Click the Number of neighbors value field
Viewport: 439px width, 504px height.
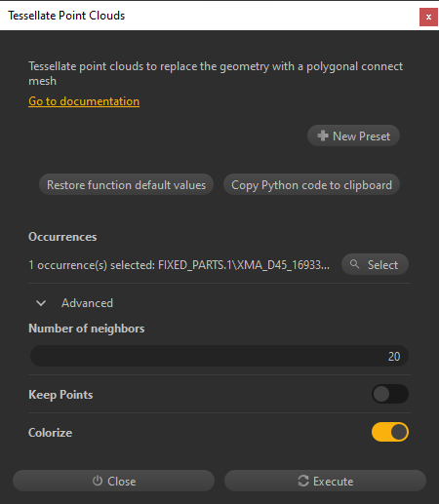coord(219,356)
